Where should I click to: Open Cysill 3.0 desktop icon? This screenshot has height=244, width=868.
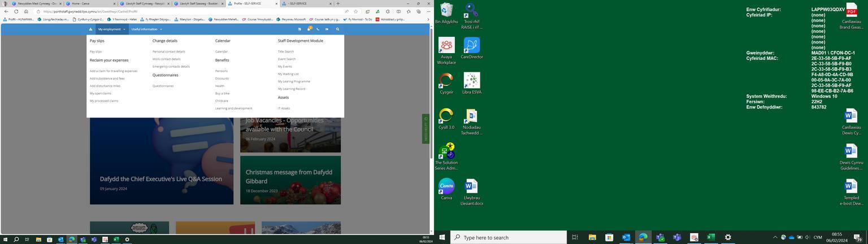tap(446, 119)
